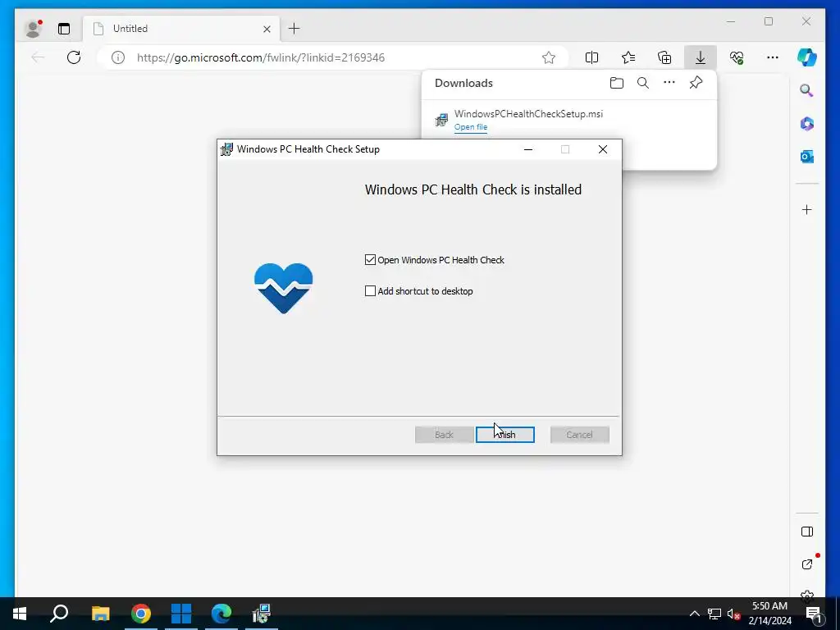The height and width of the screenshot is (630, 840).
Task: Customize sidebar with plus icon
Action: [x=807, y=209]
